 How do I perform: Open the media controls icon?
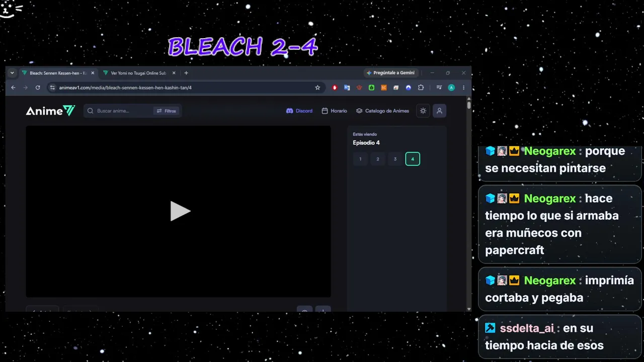(439, 87)
